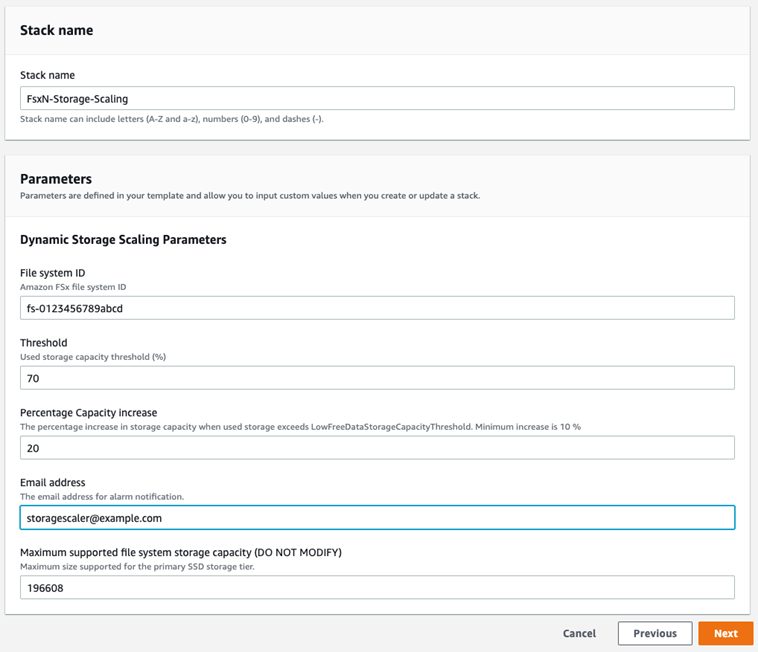Click the 'Parameters' section heading

point(56,179)
